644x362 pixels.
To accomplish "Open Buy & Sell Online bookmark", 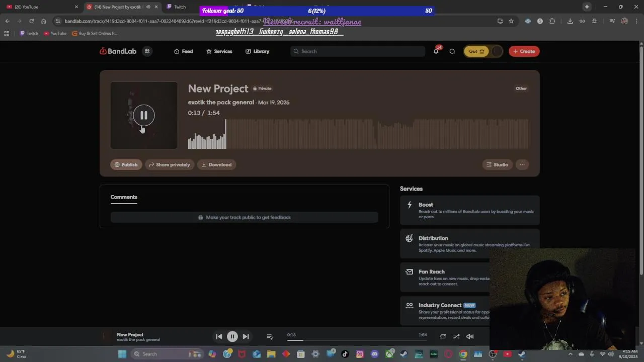I will pos(95,33).
